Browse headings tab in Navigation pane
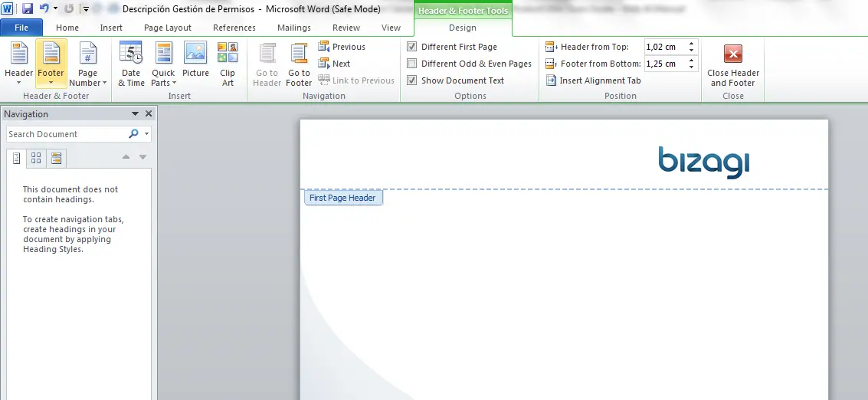This screenshot has width=868, height=400. coord(17,159)
